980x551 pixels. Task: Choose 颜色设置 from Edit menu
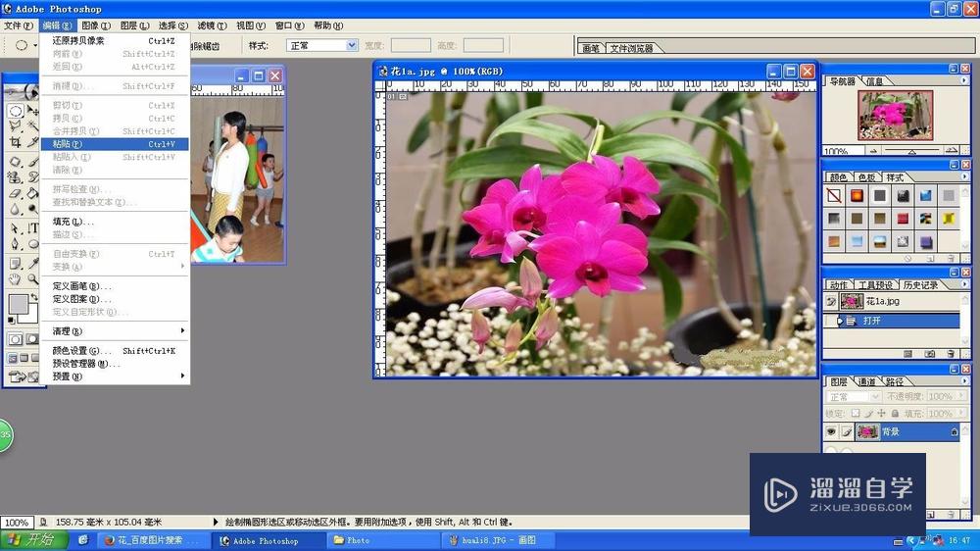(115, 350)
